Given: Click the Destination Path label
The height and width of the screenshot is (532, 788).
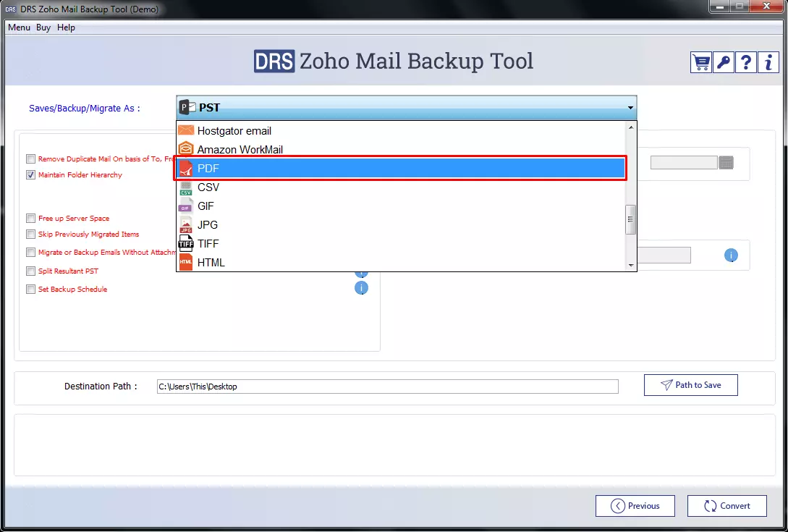Looking at the screenshot, I should (x=101, y=387).
